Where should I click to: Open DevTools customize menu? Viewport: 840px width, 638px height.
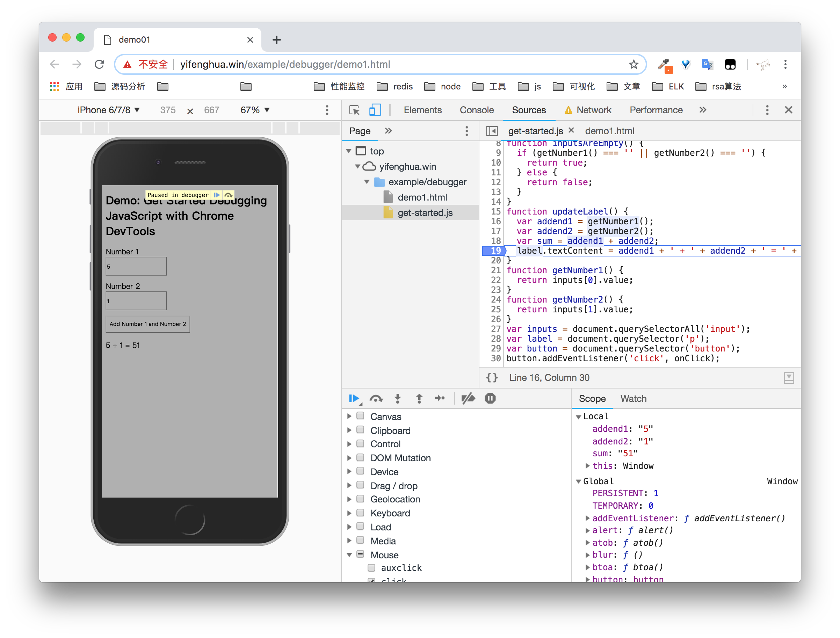tap(767, 110)
